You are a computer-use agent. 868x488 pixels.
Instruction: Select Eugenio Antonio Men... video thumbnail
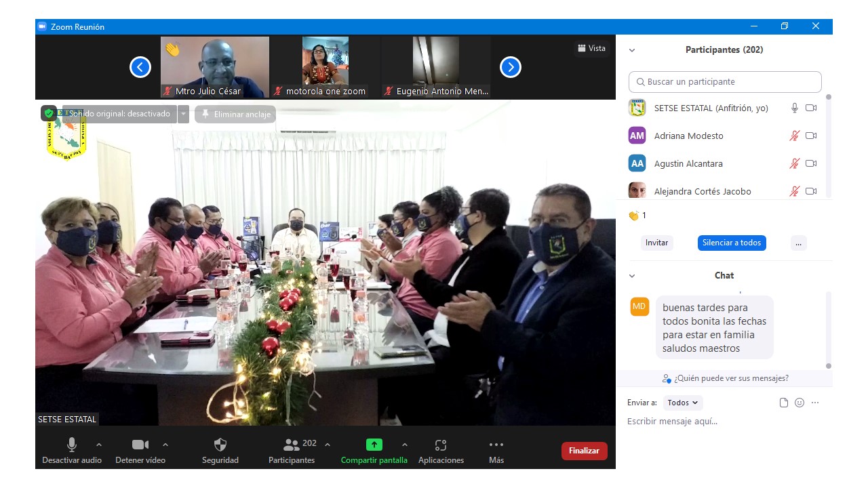pos(436,67)
